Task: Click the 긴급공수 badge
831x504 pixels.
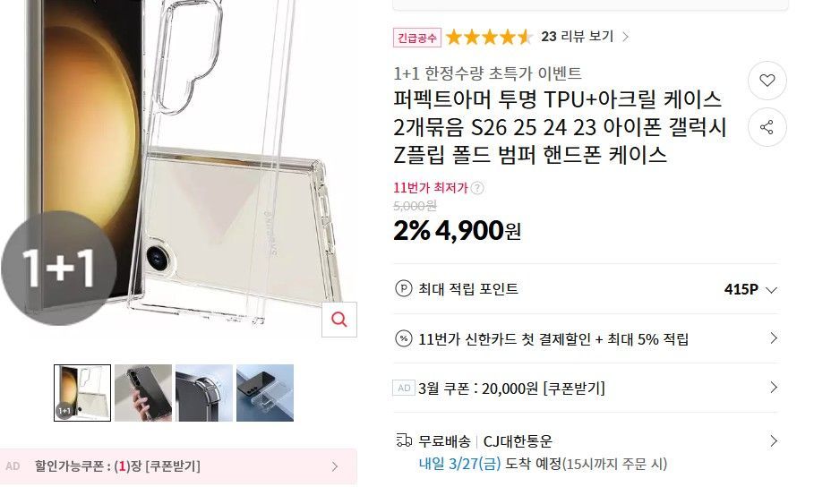Action: (417, 38)
